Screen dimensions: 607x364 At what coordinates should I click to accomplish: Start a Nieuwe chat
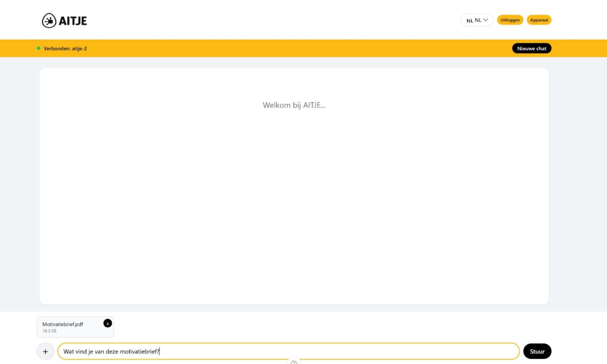tap(531, 48)
